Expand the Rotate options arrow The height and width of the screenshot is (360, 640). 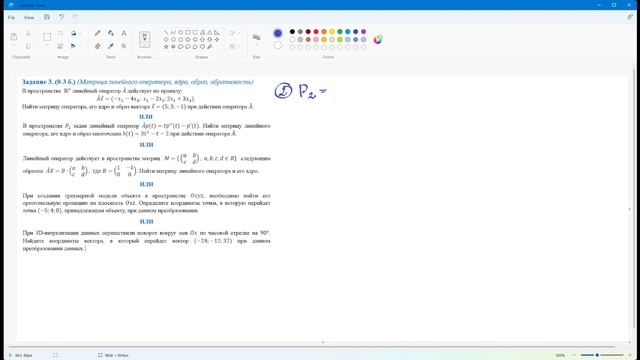click(80, 33)
